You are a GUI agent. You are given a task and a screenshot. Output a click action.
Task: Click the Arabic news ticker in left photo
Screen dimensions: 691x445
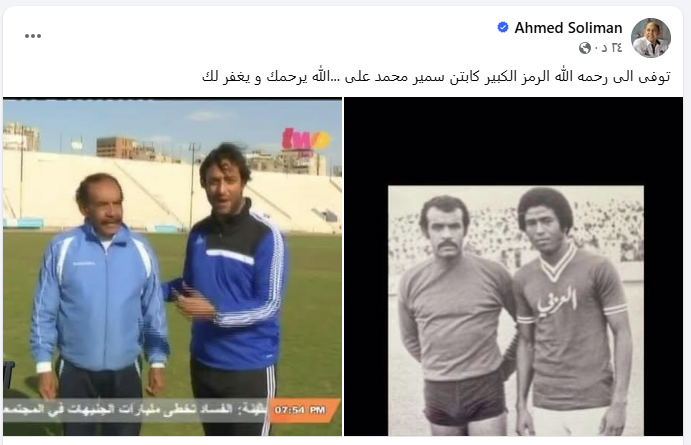[x=136, y=410]
